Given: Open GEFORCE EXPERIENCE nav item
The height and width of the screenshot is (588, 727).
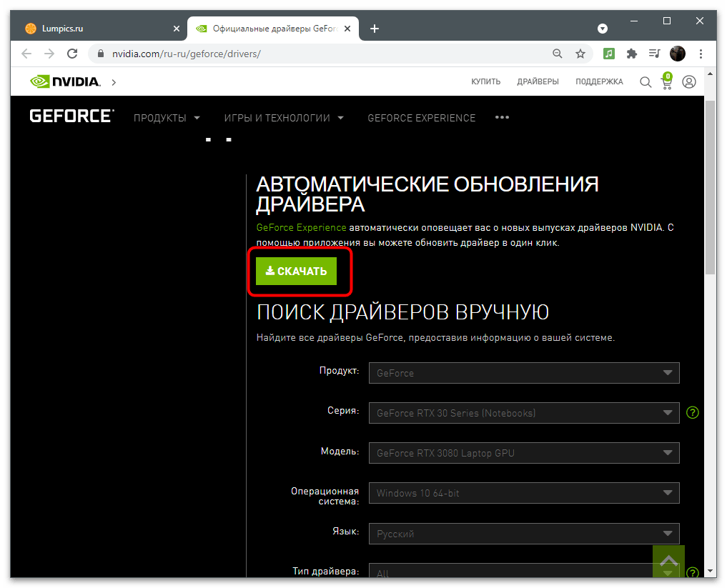Looking at the screenshot, I should [x=422, y=118].
